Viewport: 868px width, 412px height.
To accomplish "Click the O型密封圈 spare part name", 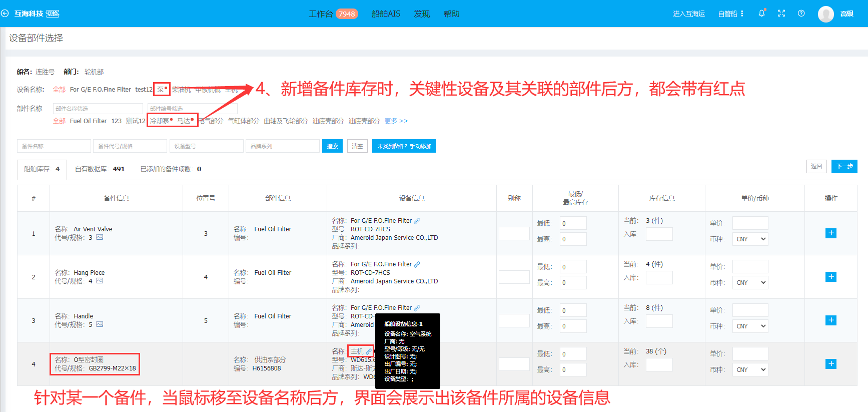I will pyautogui.click(x=89, y=360).
